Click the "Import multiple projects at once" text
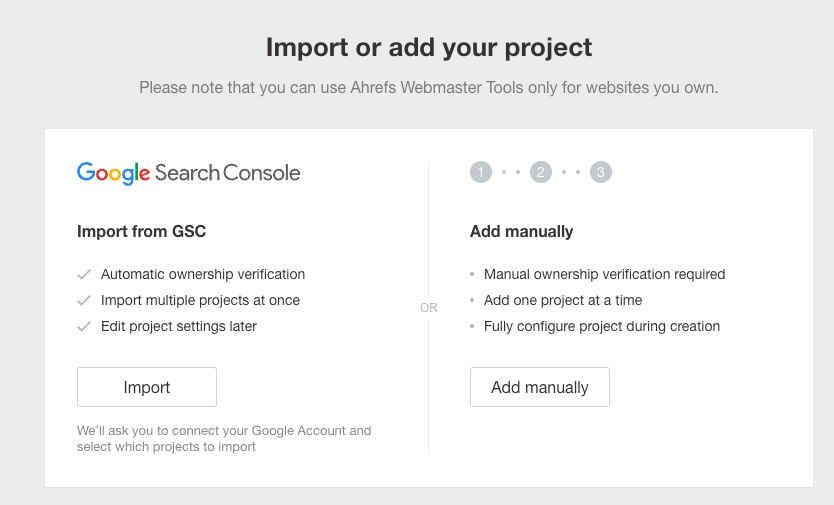Image resolution: width=834 pixels, height=505 pixels. (x=200, y=300)
